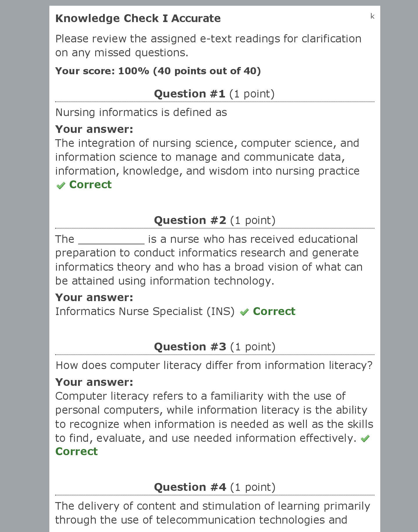Image resolution: width=418 pixels, height=532 pixels.
Task: Click the Informatics Nurse Specialist (INS) answer
Action: pyautogui.click(x=145, y=311)
